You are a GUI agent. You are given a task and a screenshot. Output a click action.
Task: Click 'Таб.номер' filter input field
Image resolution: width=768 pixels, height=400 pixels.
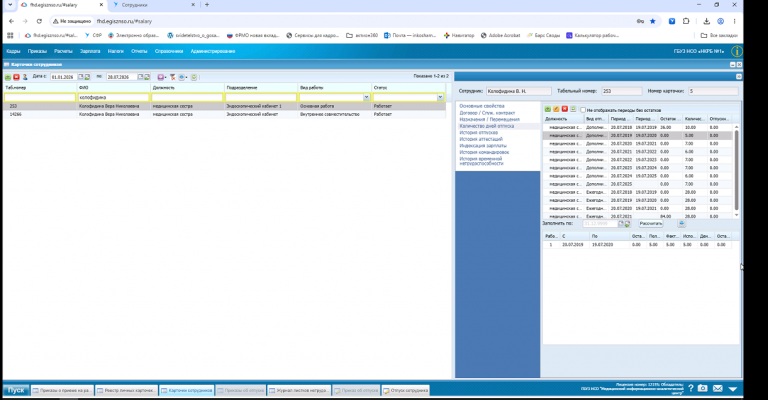40,97
